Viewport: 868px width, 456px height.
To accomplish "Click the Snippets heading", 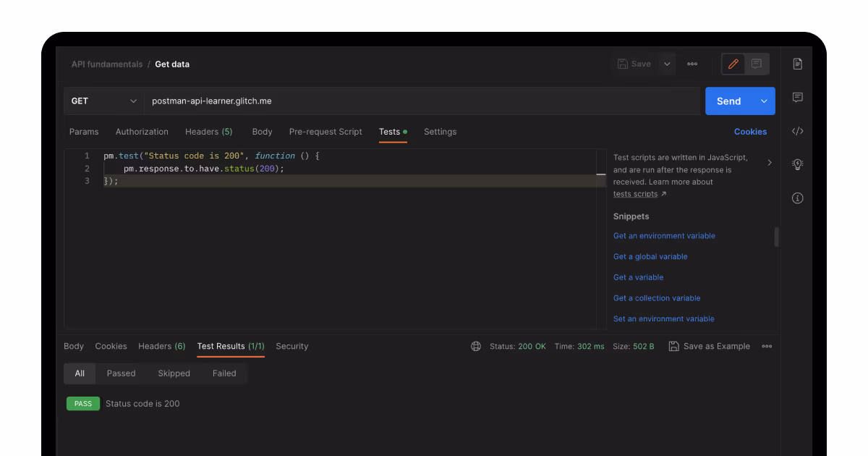I will point(631,216).
